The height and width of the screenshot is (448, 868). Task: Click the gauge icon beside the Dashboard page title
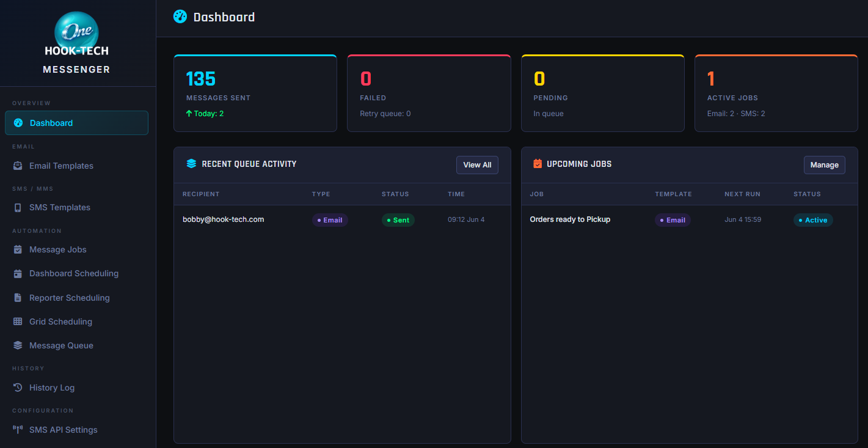pos(180,17)
